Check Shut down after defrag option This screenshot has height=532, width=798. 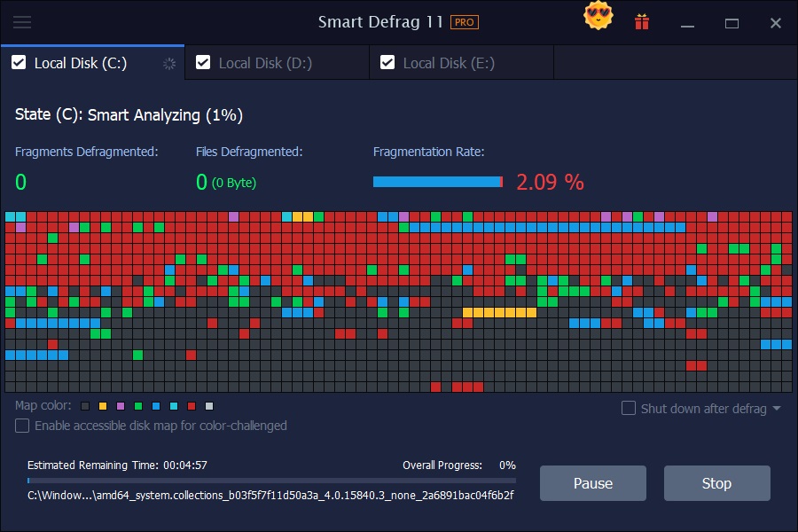(x=630, y=408)
